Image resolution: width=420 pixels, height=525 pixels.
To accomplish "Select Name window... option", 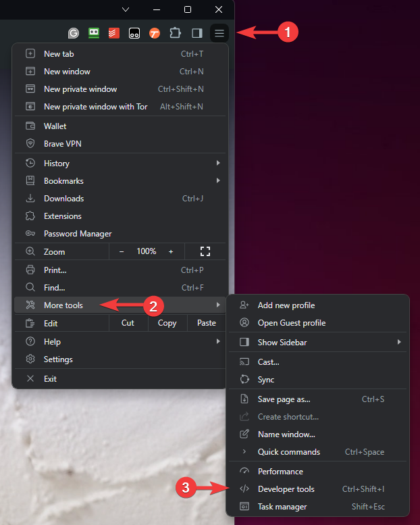I will pos(317,434).
